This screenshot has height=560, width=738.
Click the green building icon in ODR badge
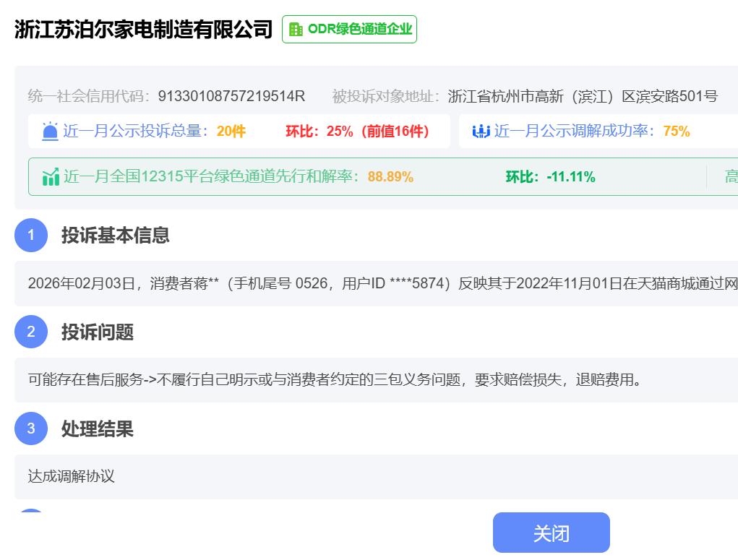296,30
